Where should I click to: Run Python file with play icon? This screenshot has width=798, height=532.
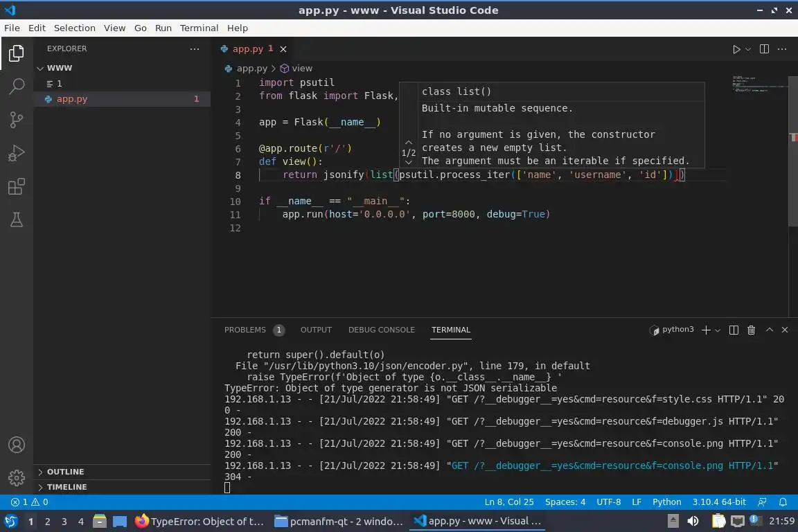(x=736, y=49)
